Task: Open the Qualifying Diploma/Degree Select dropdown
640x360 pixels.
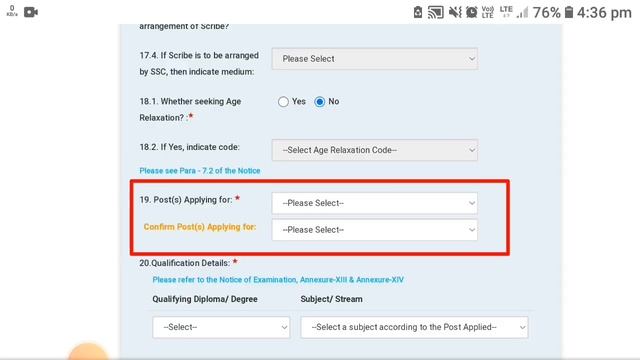Action: tap(221, 327)
